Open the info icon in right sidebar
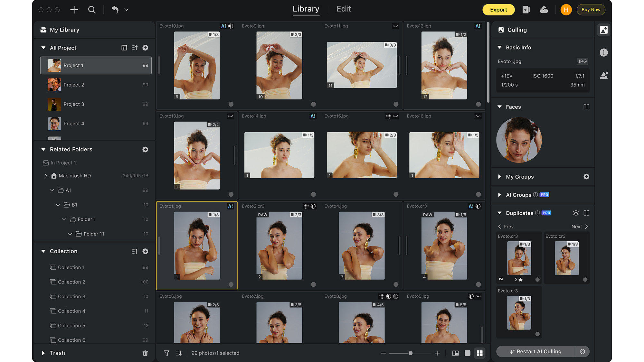The width and height of the screenshot is (644, 362). point(604,52)
